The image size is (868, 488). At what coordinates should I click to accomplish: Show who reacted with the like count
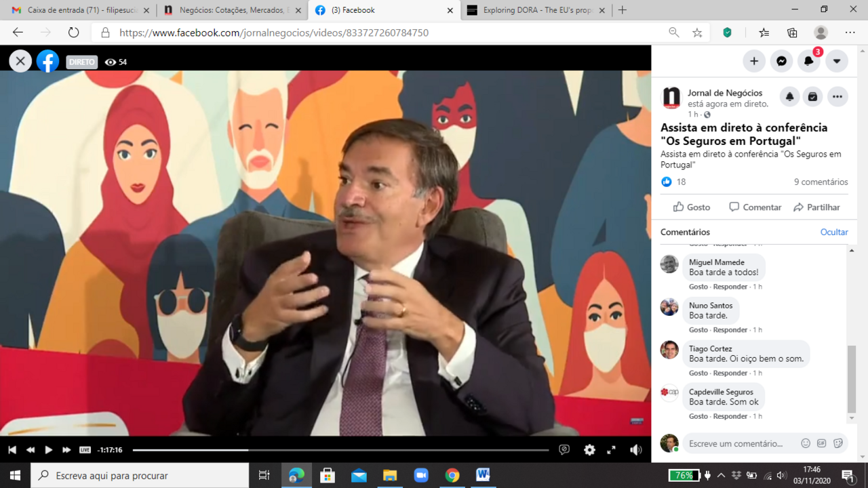click(x=673, y=182)
